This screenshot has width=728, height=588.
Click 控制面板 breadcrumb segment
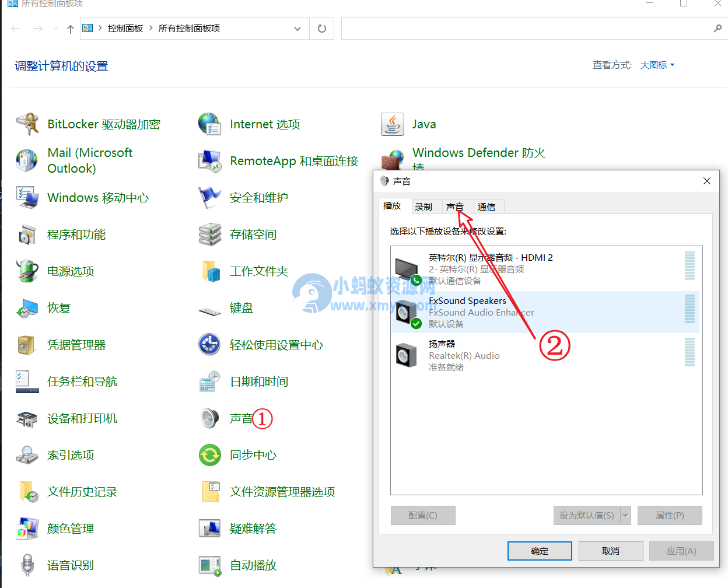[125, 28]
